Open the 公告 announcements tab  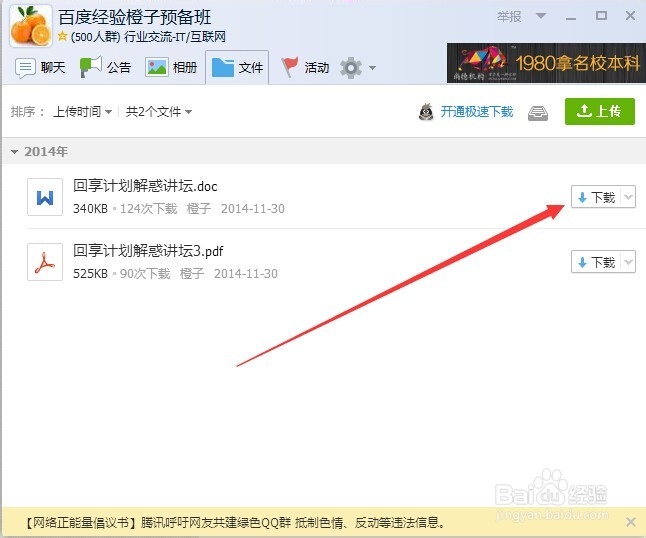[x=105, y=67]
